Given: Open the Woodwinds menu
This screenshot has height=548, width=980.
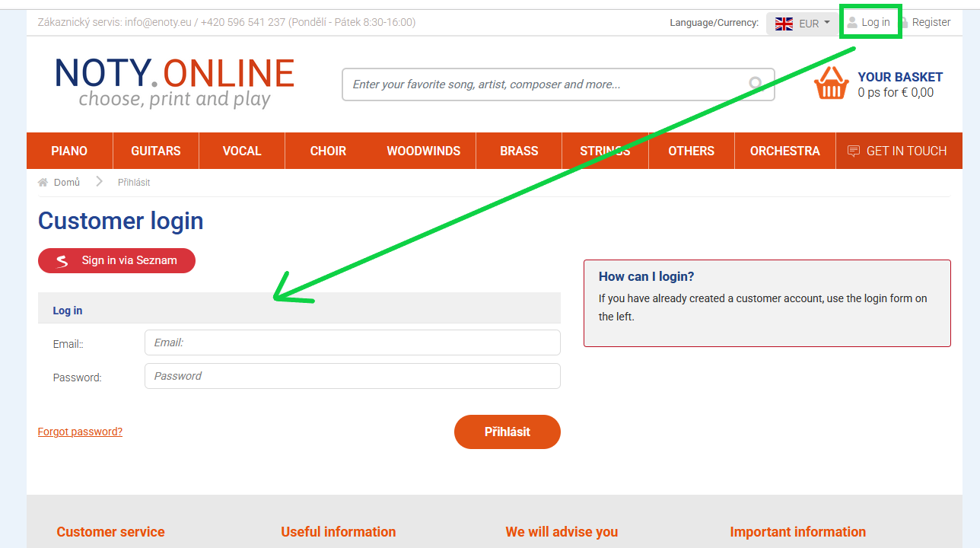Looking at the screenshot, I should pyautogui.click(x=423, y=151).
